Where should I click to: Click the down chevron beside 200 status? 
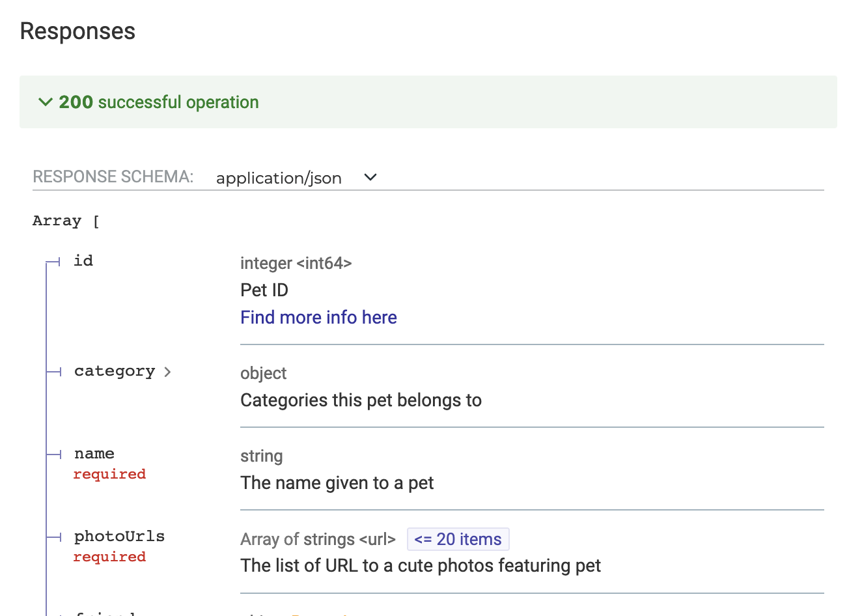coord(45,102)
